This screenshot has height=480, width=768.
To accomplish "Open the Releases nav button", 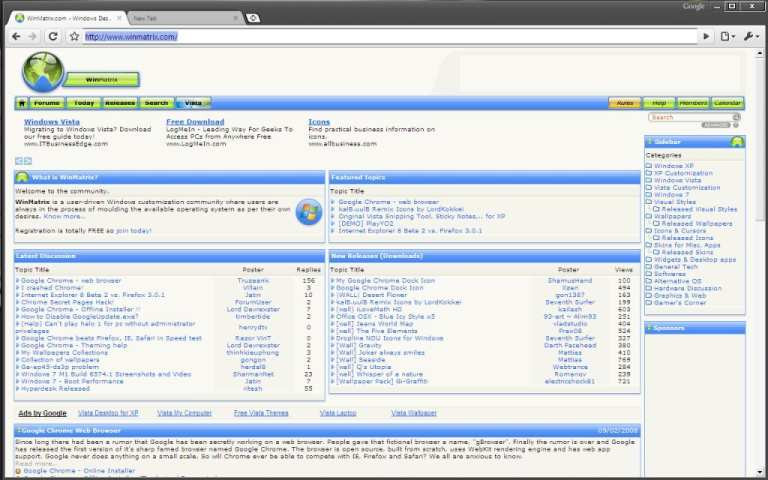I will 120,103.
